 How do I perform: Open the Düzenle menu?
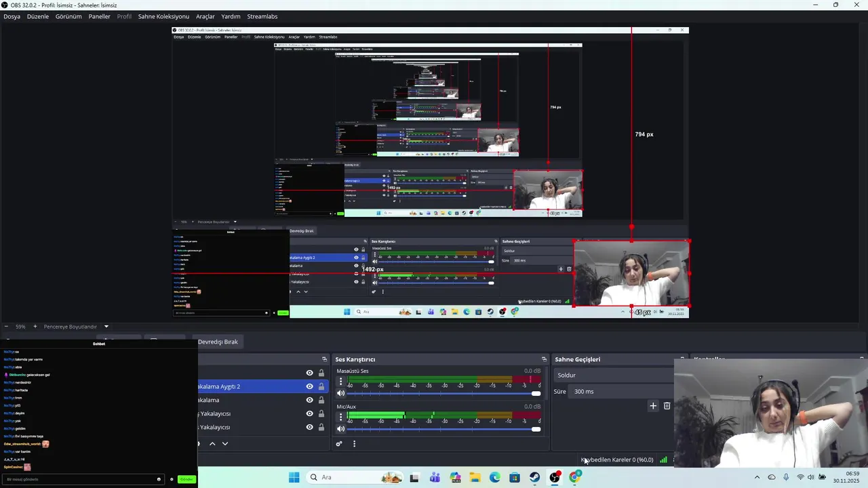pos(38,16)
